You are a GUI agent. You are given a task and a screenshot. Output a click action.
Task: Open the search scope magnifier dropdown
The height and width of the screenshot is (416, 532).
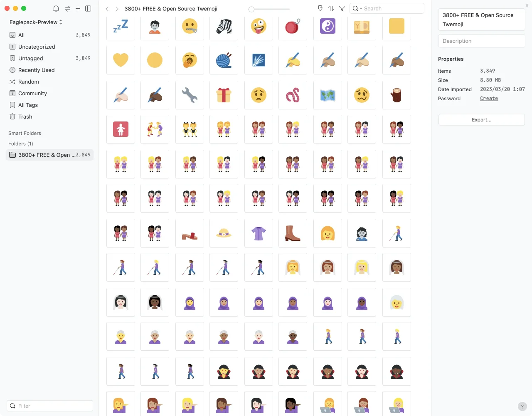357,8
